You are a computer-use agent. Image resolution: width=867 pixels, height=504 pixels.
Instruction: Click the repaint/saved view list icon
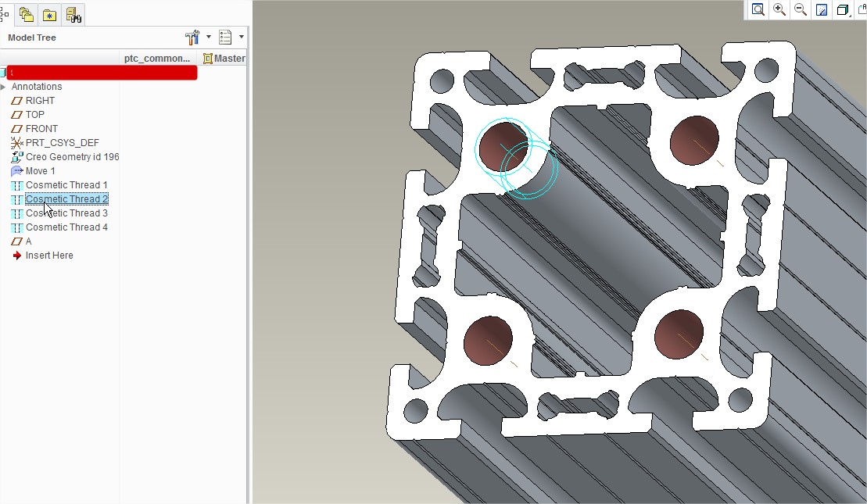click(x=822, y=10)
